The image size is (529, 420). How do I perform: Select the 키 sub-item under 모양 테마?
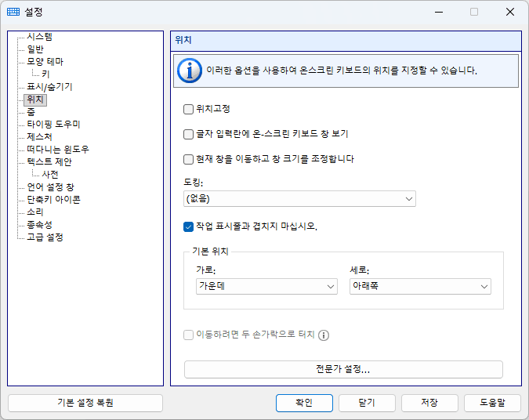[46, 74]
